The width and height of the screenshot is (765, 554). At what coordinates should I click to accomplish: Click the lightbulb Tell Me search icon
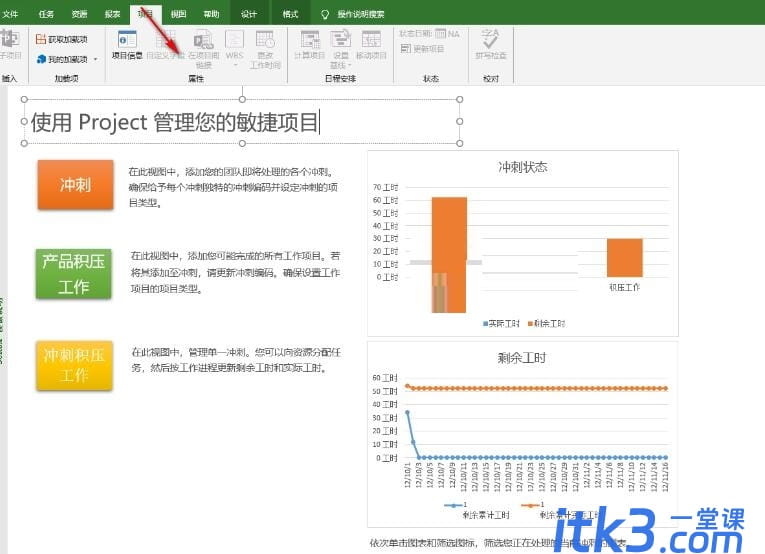coord(325,15)
